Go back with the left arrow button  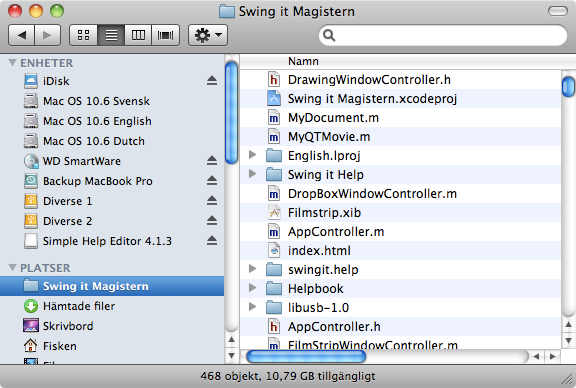(22, 35)
